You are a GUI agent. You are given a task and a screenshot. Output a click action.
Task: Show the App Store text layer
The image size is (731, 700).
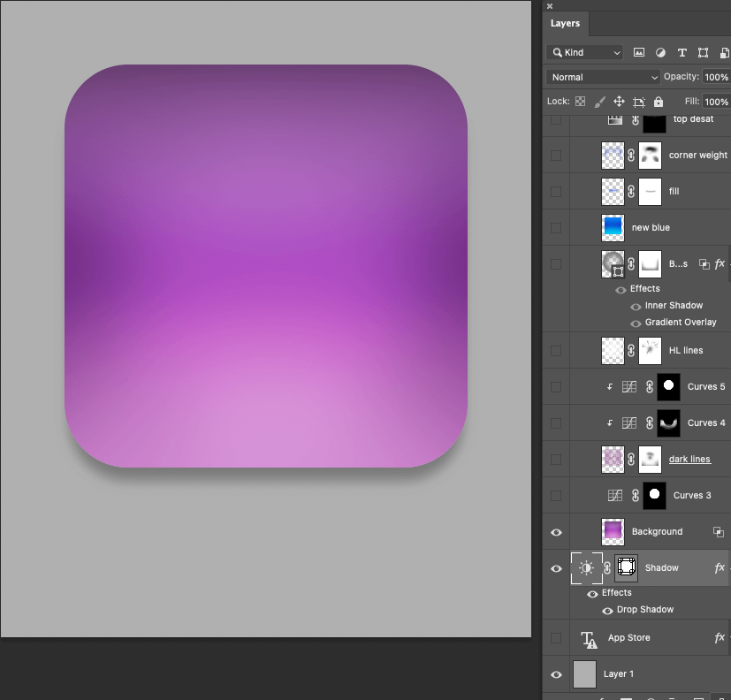(x=556, y=638)
